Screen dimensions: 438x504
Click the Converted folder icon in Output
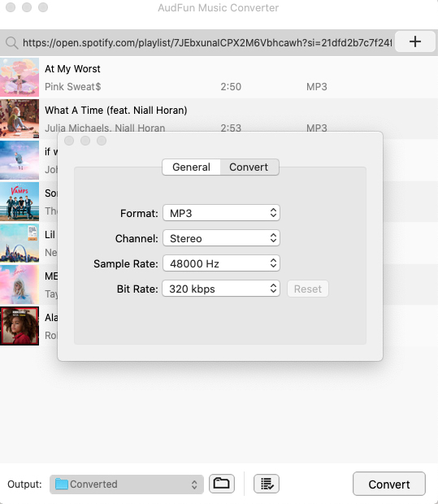coord(62,484)
